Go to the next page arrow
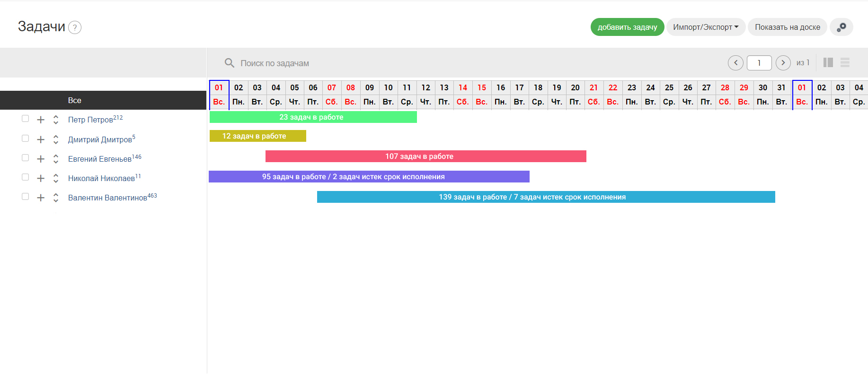This screenshot has width=868, height=390. coord(783,63)
